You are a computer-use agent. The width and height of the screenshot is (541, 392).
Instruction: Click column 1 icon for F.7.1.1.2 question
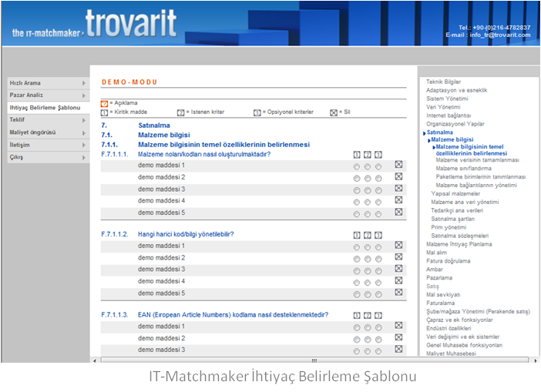point(357,235)
